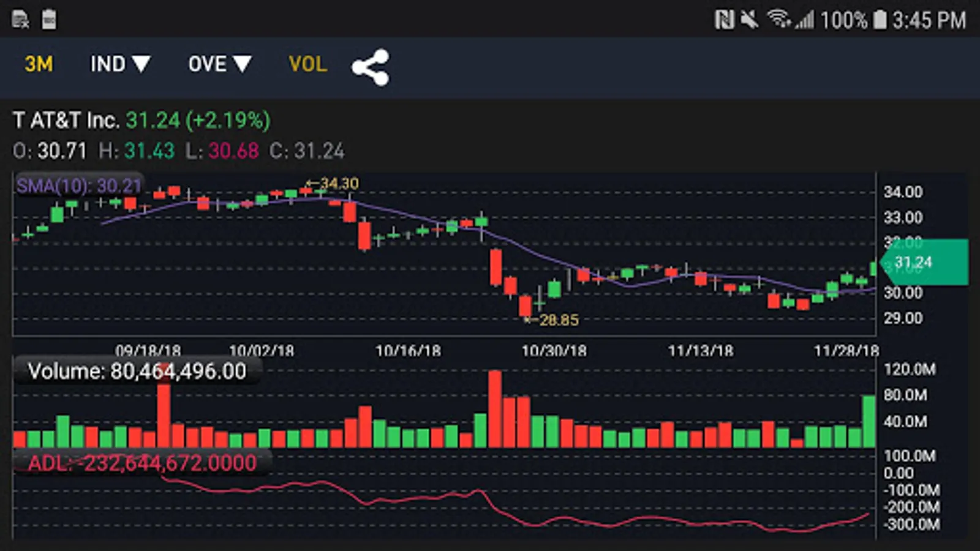980x551 pixels.
Task: Select the T AT&T Inc. ticker title
Action: 66,120
